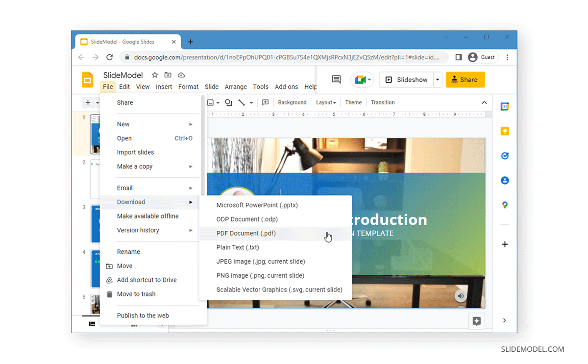Open the Format menu
Image resolution: width=588 pixels, height=364 pixels.
click(188, 87)
